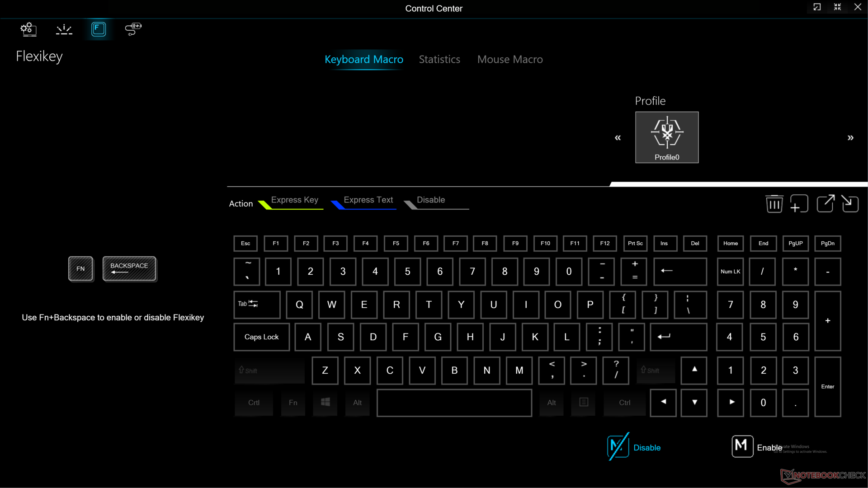Select the backspace arrow key on keyboard
The height and width of the screenshot is (488, 868).
click(680, 272)
